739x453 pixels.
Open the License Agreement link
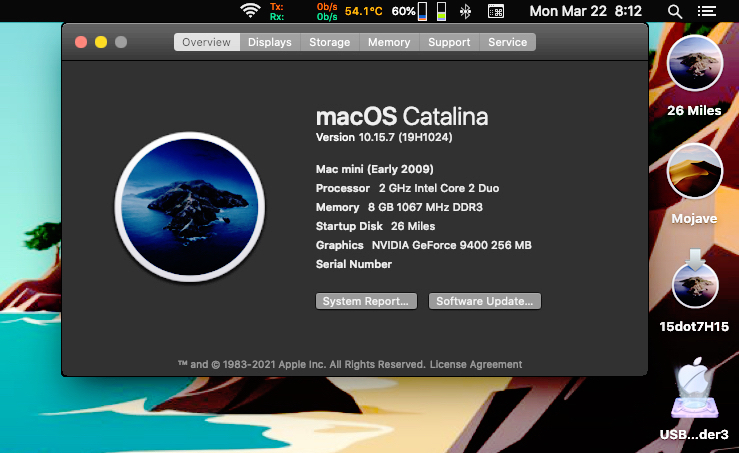pyautogui.click(x=476, y=364)
